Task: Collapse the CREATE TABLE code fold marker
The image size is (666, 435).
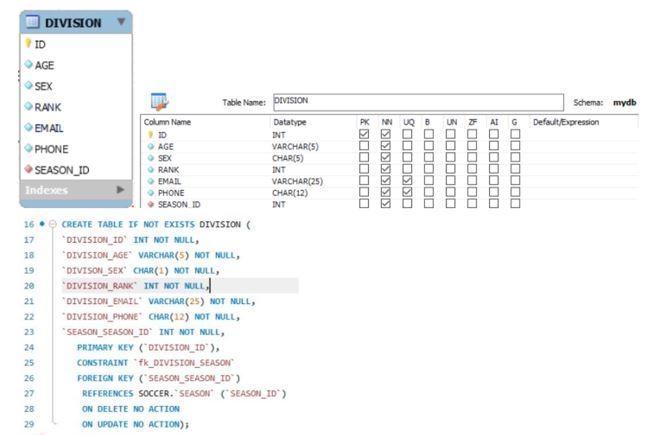Action: pos(52,224)
